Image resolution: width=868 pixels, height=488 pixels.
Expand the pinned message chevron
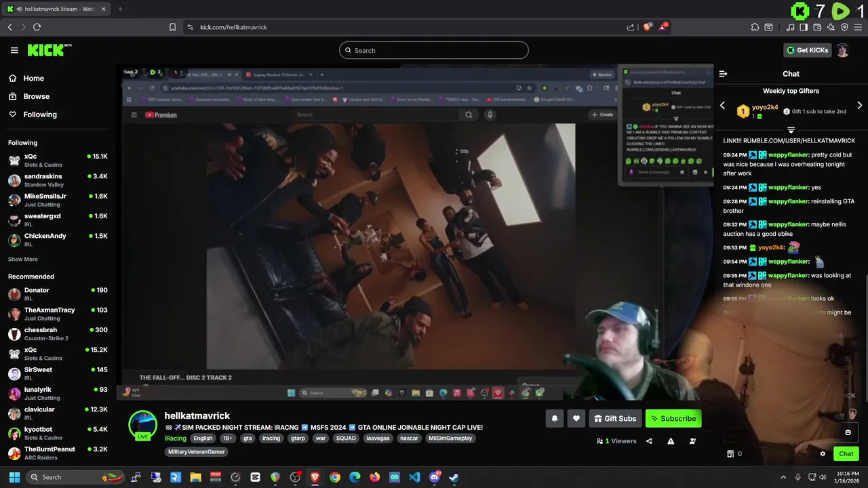click(x=791, y=129)
